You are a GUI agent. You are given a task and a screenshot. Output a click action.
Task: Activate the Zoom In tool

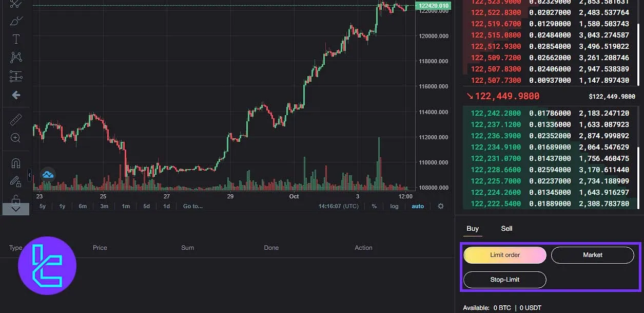(x=16, y=138)
